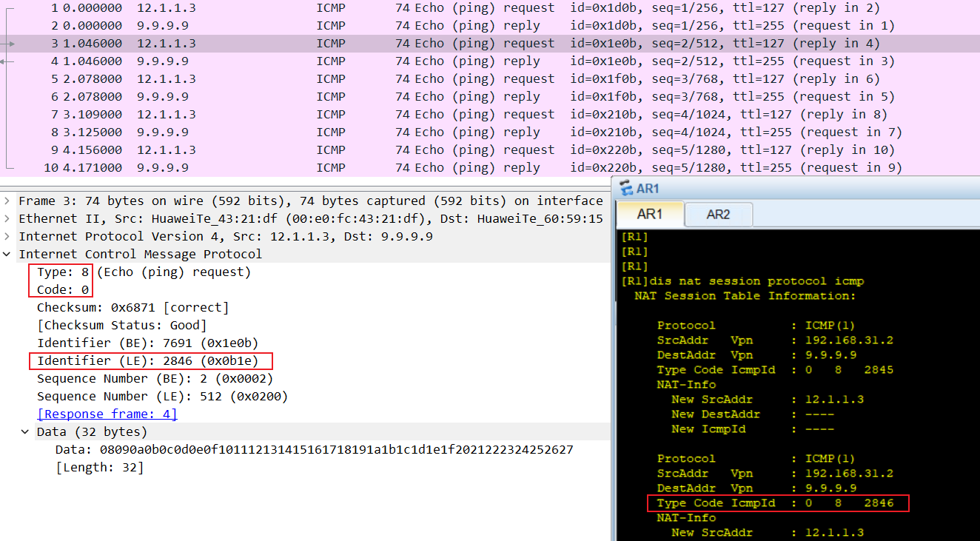
Task: Select the Type: 8 field
Action: [144, 272]
